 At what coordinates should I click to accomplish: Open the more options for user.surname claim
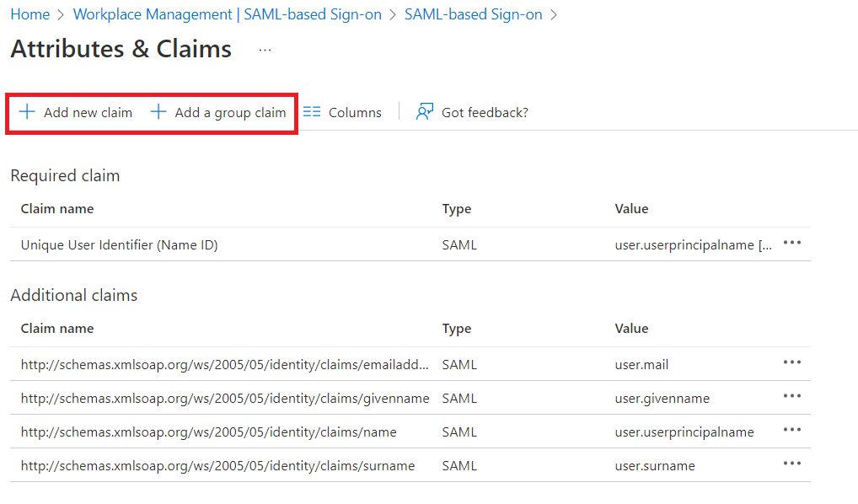click(791, 464)
